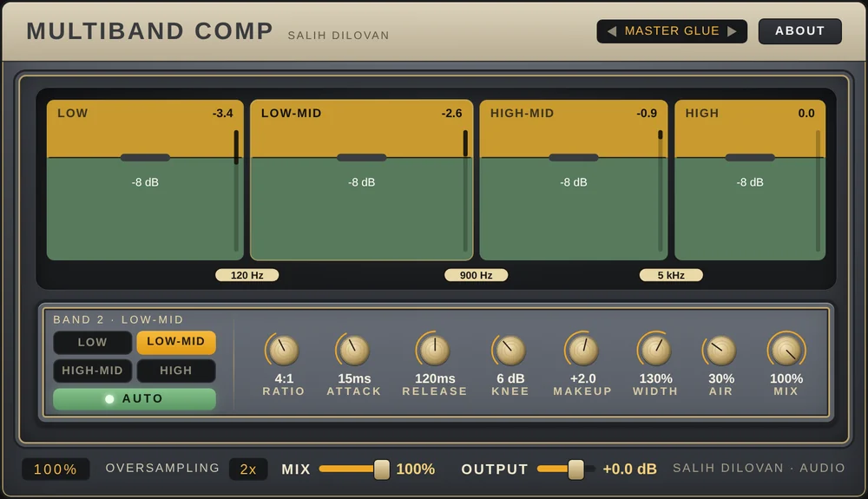Image resolution: width=868 pixels, height=499 pixels.
Task: Toggle the AUTO release button
Action: (x=135, y=399)
